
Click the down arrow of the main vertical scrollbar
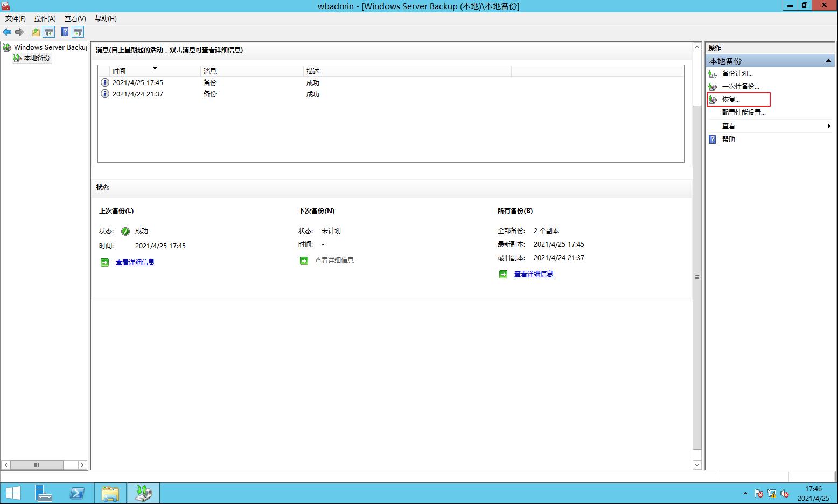[x=697, y=464]
